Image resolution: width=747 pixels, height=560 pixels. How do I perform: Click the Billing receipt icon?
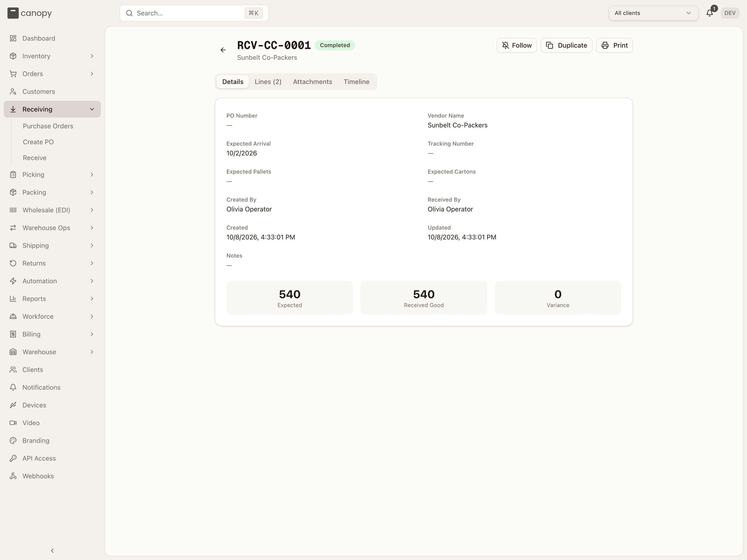13,334
